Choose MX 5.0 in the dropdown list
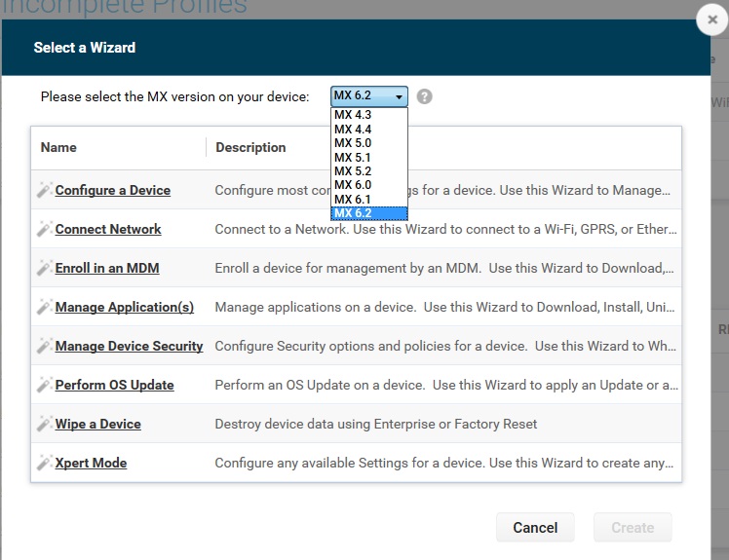 point(353,143)
